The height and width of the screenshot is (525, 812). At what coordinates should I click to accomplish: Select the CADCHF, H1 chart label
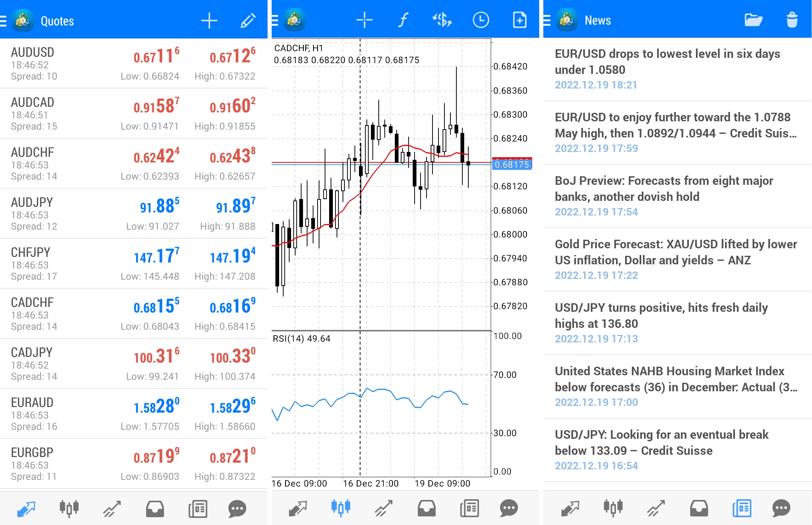click(299, 48)
